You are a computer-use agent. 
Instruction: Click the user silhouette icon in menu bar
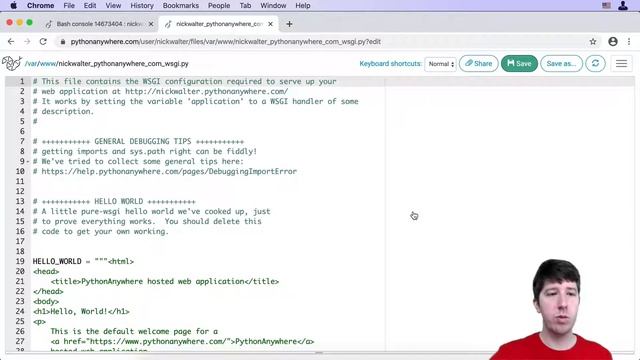[x=623, y=6]
